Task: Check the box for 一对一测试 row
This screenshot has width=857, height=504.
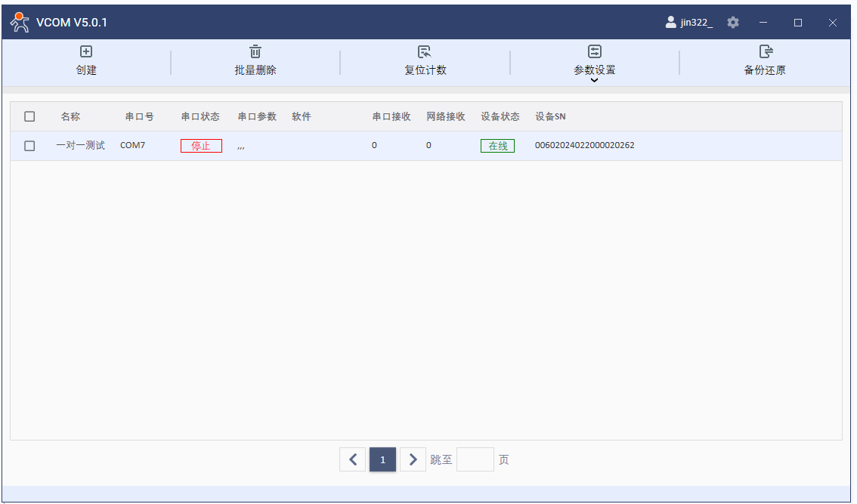Action: coord(29,146)
